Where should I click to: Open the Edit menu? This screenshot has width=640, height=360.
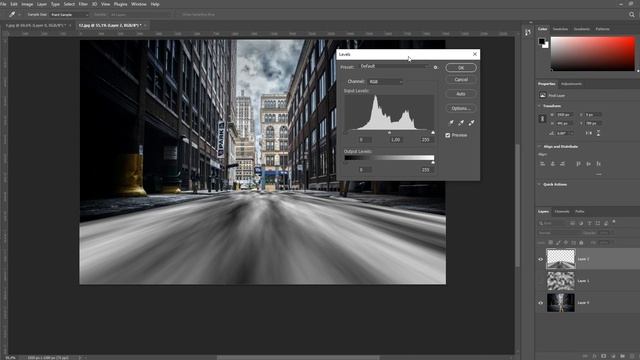click(x=14, y=4)
